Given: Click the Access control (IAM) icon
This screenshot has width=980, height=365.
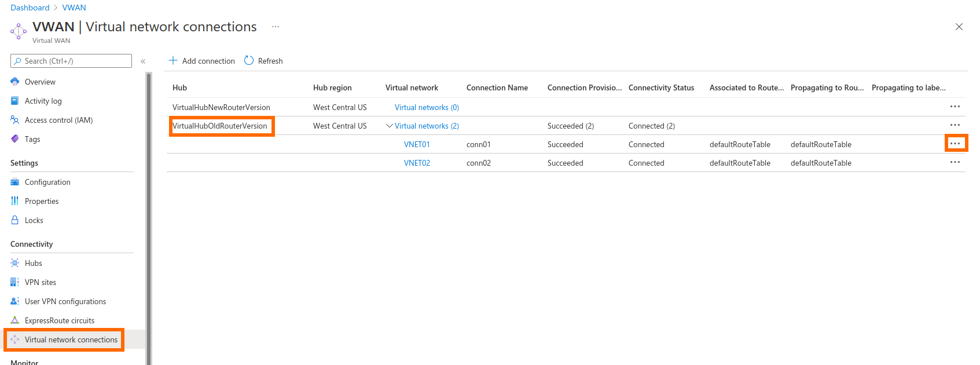Looking at the screenshot, I should (15, 120).
